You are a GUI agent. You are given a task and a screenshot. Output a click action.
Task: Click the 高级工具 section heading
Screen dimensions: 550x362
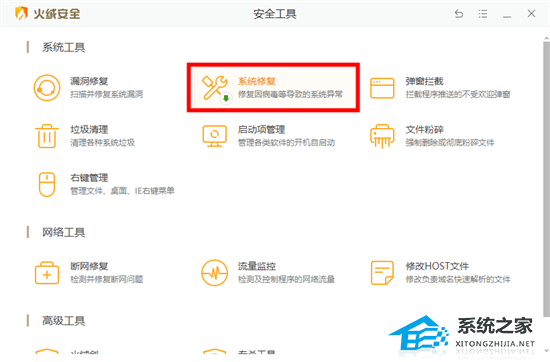pyautogui.click(x=63, y=321)
